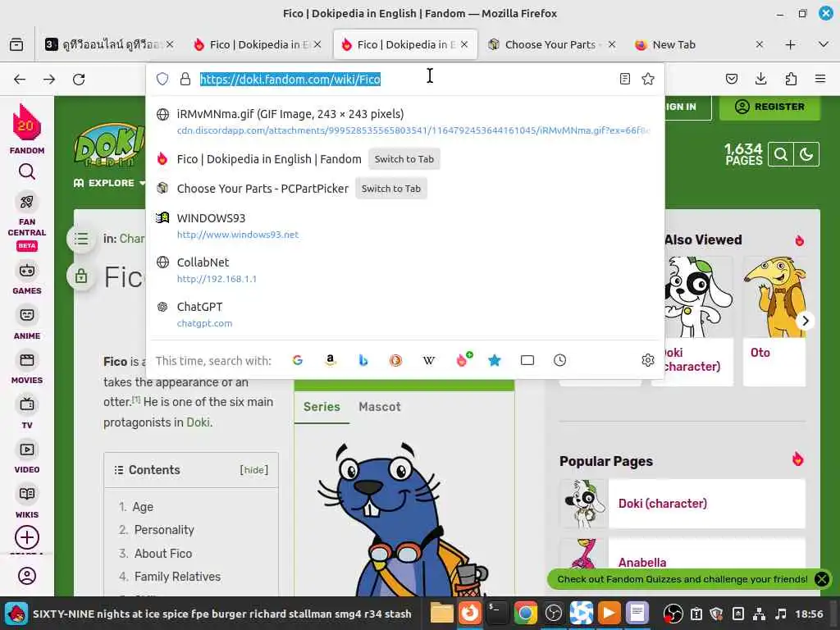Open the wiki search magnifier button
Screen dimensions: 840x630
[781, 155]
